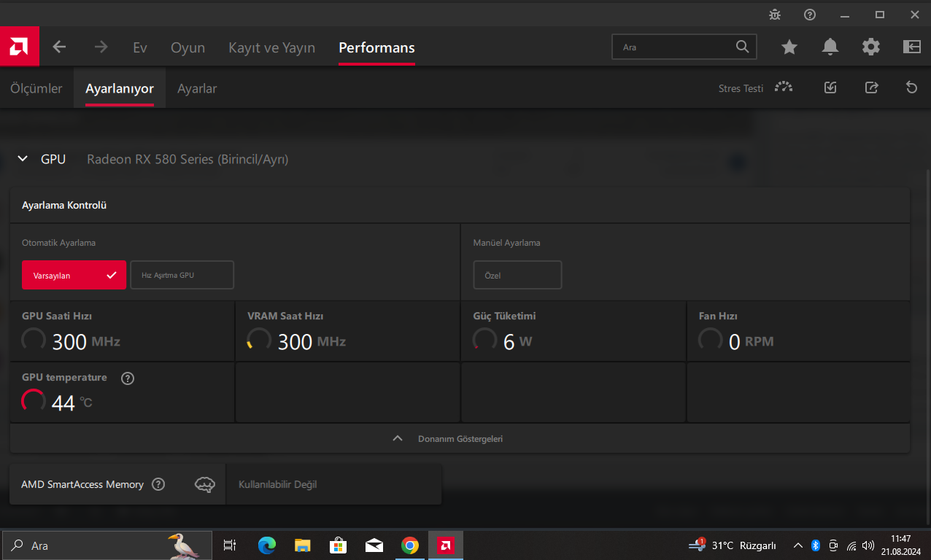Viewport: 931px width, 560px height.
Task: Open Microsoft Edge from taskbar
Action: [x=267, y=545]
